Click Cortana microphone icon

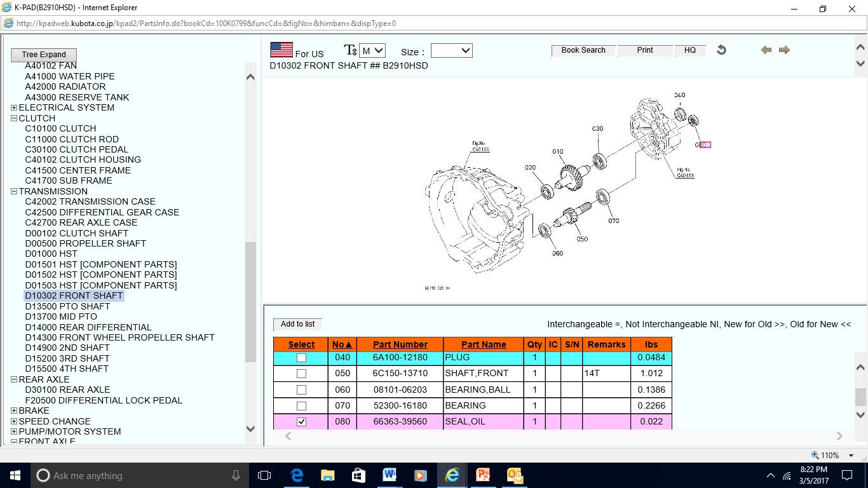point(236,475)
